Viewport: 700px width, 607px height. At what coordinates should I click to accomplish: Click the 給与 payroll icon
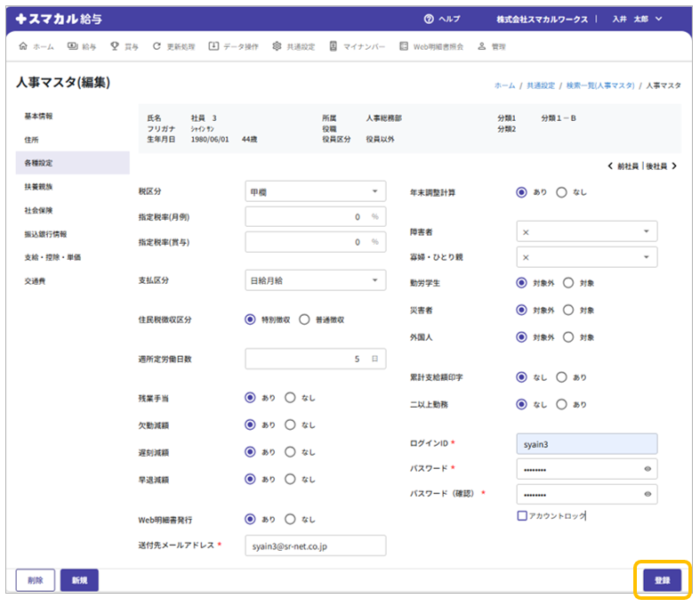72,46
